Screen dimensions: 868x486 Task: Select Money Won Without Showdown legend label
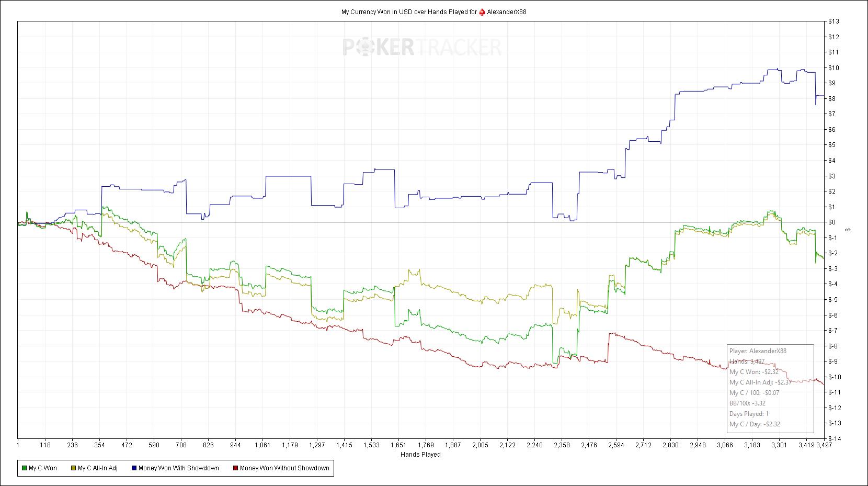pos(284,468)
